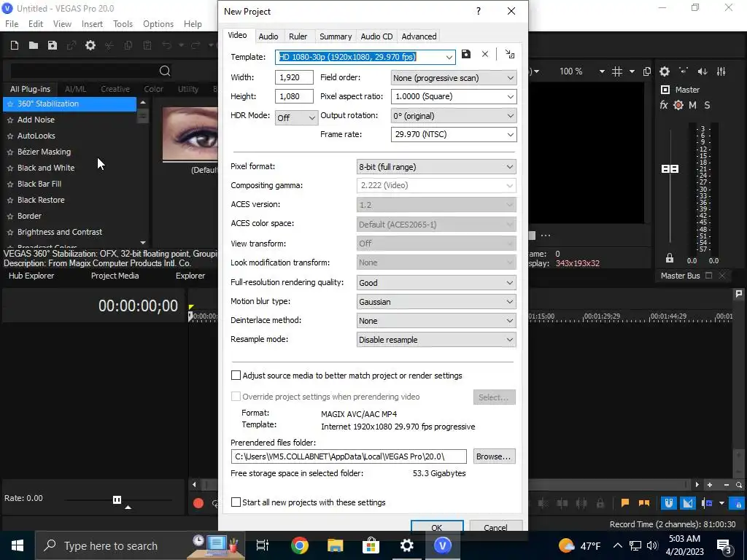The image size is (747, 560).
Task: Click the magnifier search icon in plug-in panel
Action: (x=165, y=71)
